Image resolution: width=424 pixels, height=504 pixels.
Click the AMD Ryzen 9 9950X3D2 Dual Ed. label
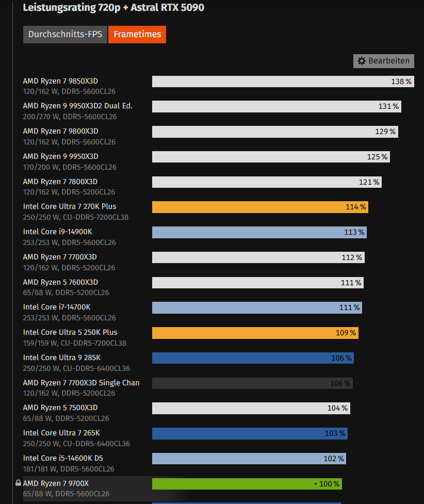(x=77, y=106)
